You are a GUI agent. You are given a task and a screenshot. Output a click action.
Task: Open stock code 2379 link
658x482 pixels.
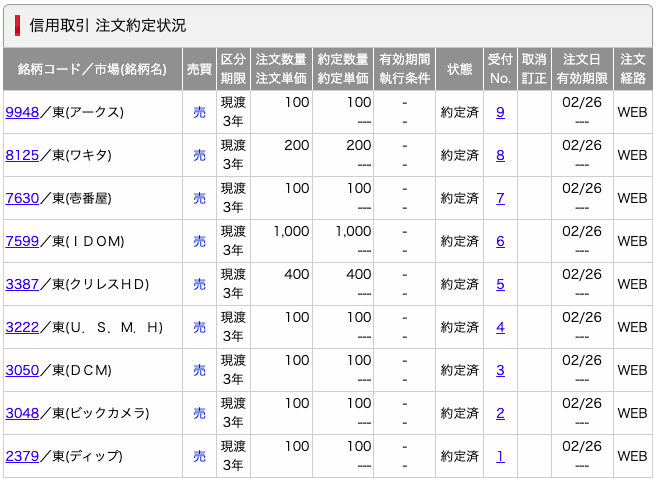click(x=22, y=456)
